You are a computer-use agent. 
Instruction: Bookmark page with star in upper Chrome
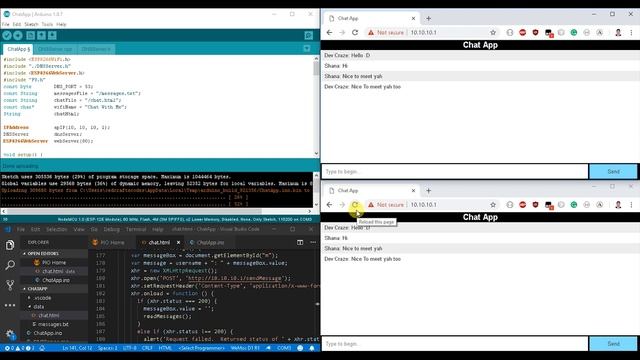[493, 32]
